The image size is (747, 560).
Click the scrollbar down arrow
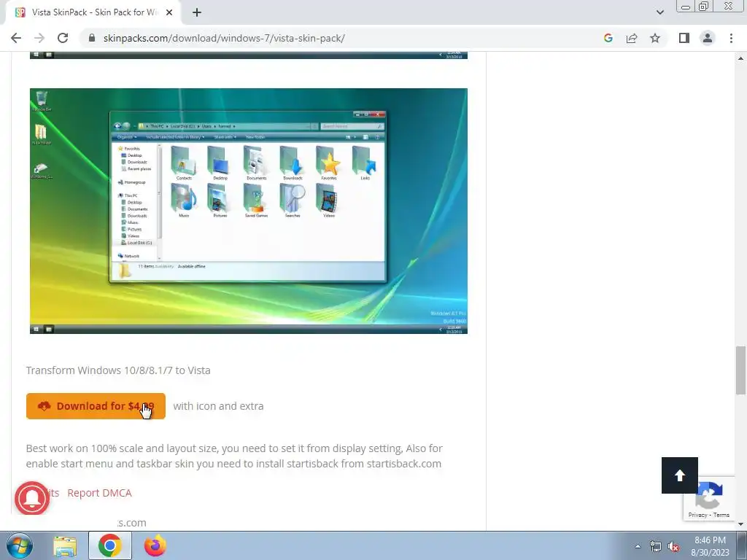pyautogui.click(x=740, y=524)
